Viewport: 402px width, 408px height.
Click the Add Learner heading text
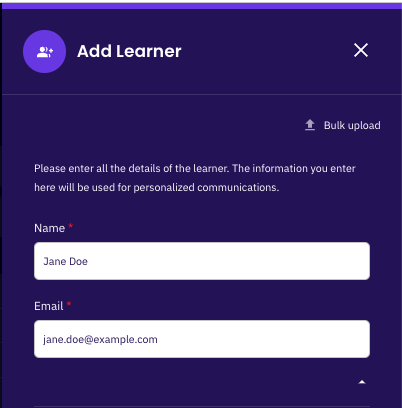129,51
